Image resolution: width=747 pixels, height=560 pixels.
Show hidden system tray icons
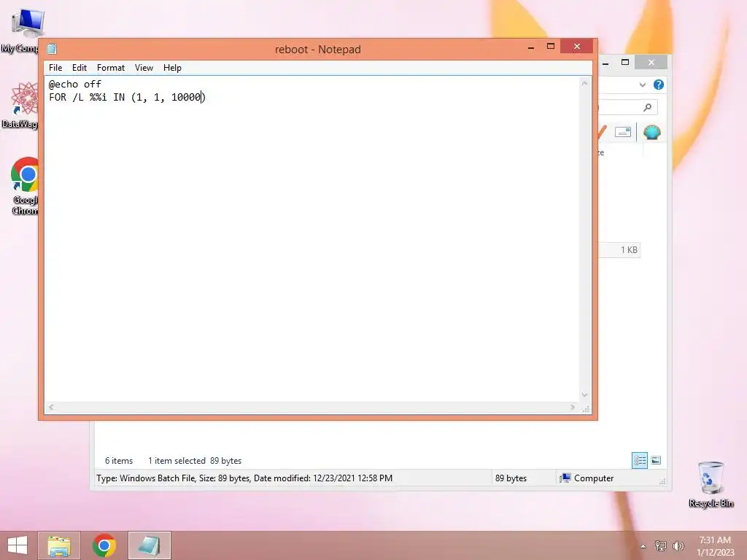tap(643, 546)
